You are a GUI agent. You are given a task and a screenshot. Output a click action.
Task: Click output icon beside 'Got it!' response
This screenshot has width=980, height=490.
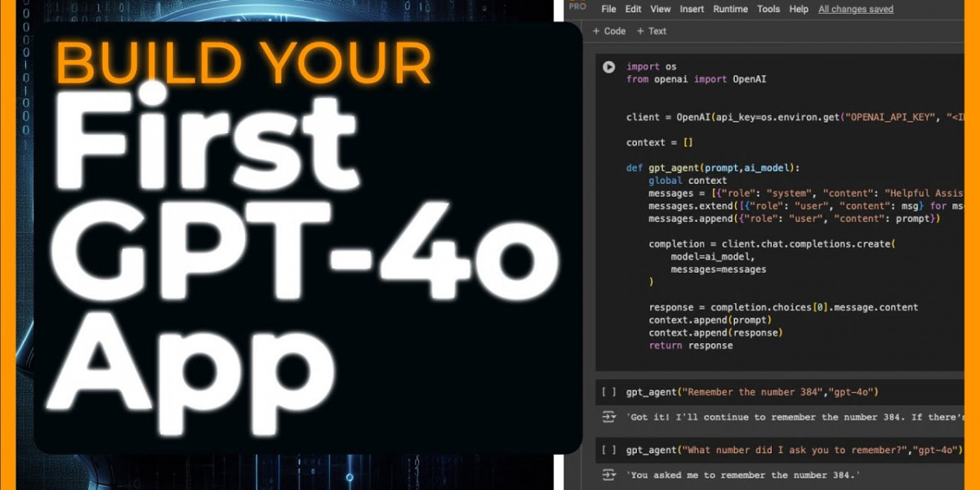point(608,417)
